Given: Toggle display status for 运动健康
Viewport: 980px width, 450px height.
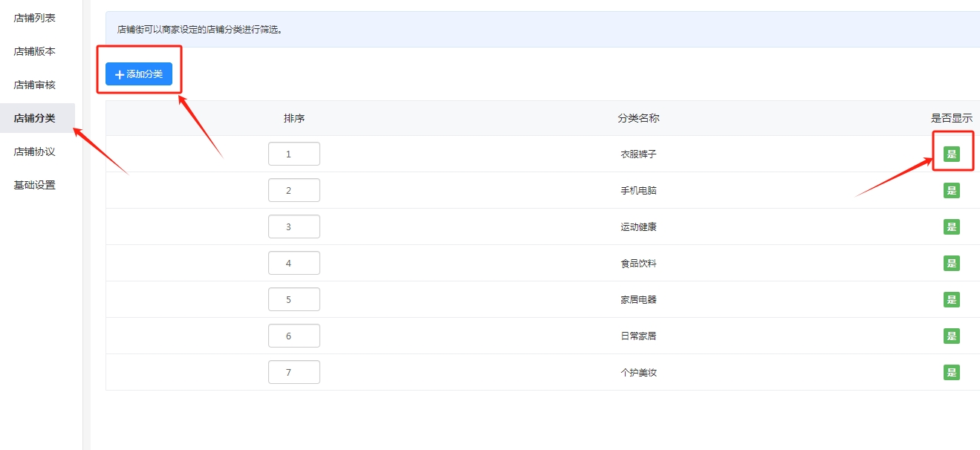Looking at the screenshot, I should [x=951, y=226].
